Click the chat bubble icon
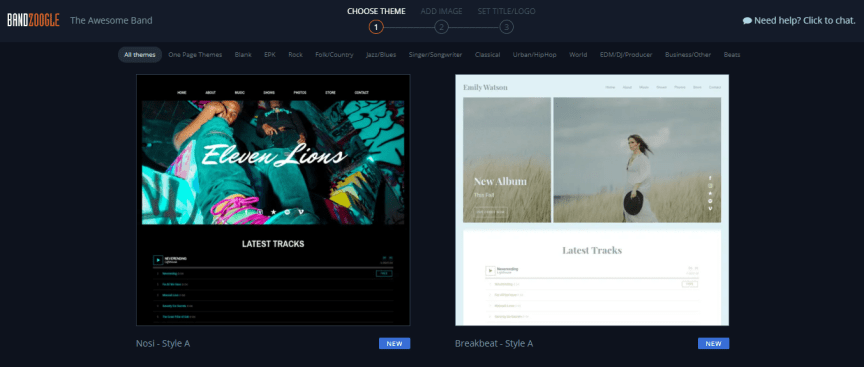This screenshot has height=367, width=864. [747, 21]
